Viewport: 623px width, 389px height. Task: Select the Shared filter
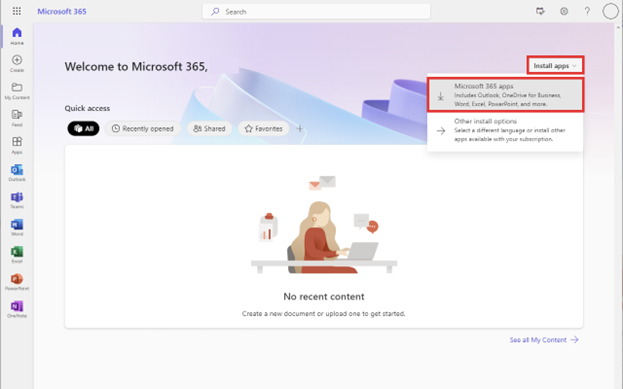point(209,128)
